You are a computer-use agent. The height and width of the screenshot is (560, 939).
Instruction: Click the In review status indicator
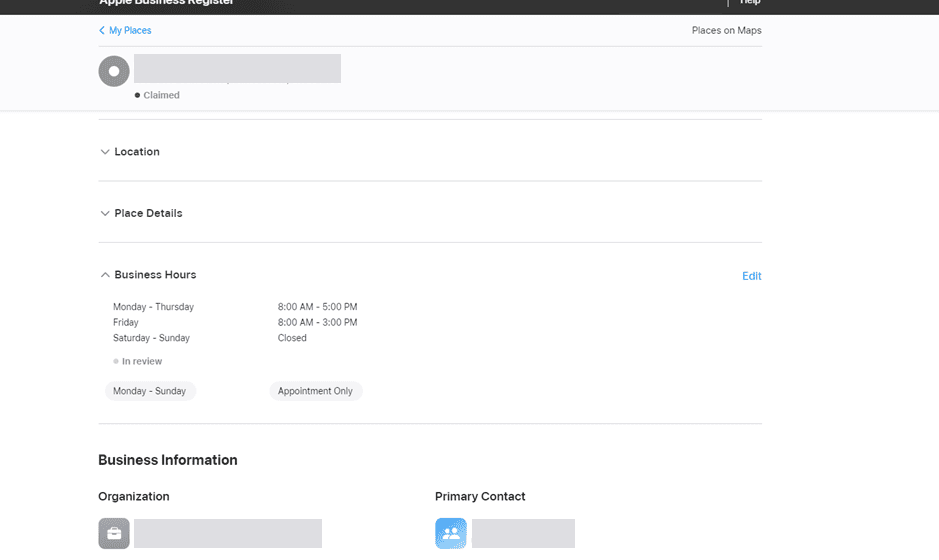click(138, 361)
